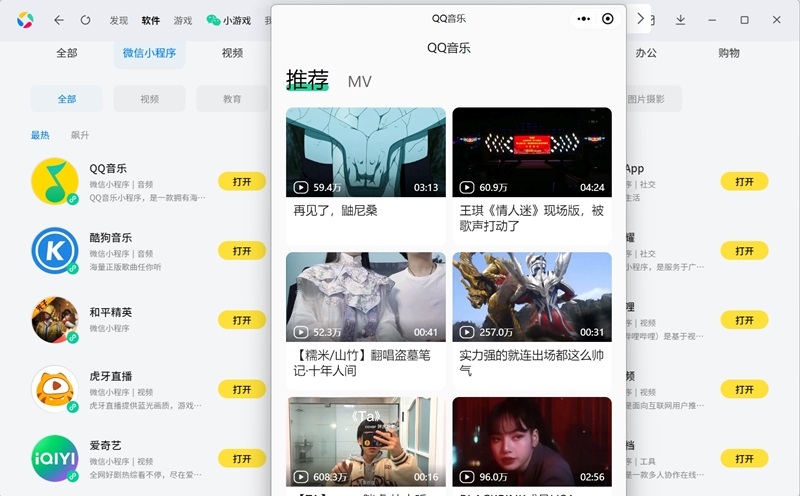Open the downloads icon in the title bar
The height and width of the screenshot is (496, 800).
click(x=680, y=20)
